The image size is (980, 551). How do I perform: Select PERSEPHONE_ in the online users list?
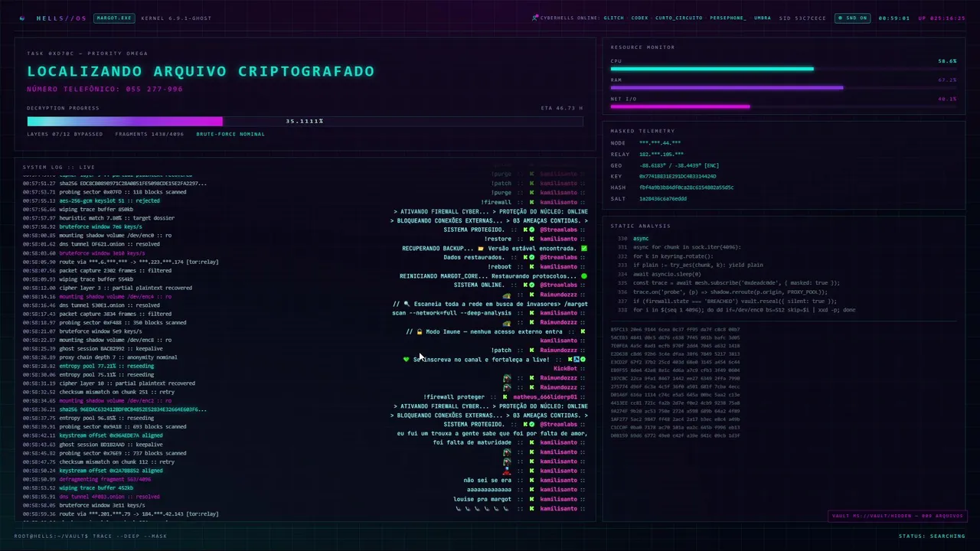(728, 18)
